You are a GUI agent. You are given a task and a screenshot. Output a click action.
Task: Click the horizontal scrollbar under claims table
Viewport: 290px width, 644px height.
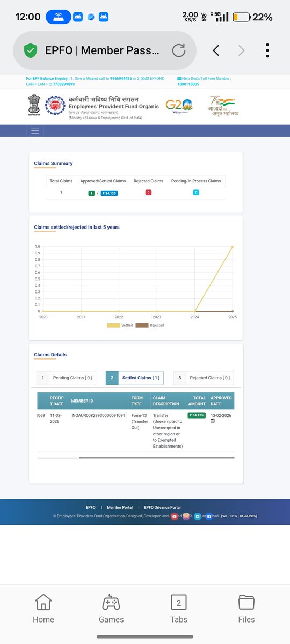156,458
